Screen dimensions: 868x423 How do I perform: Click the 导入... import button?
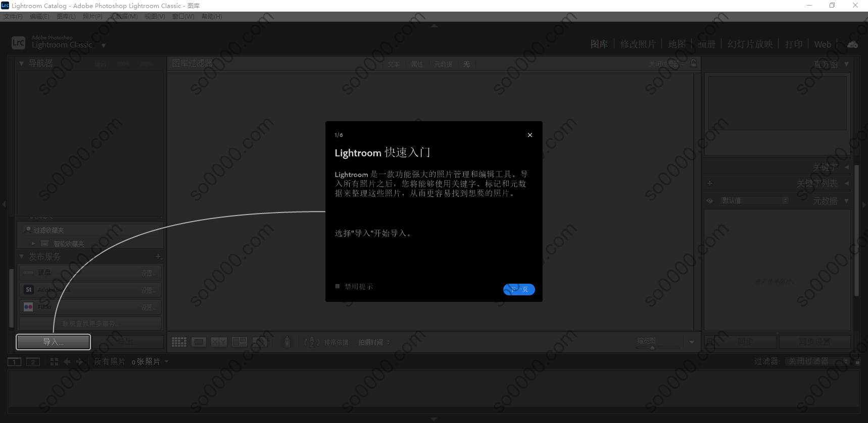(54, 342)
